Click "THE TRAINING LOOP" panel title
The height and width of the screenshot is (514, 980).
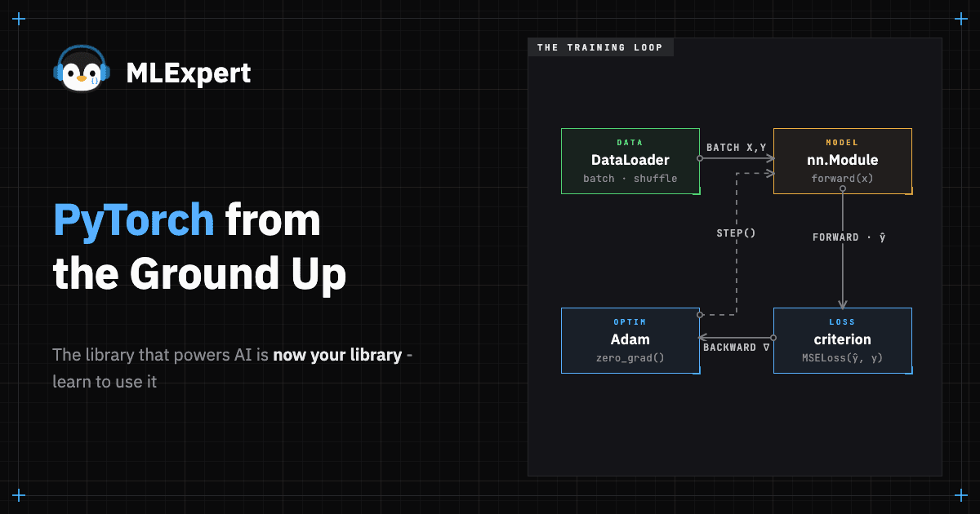pos(600,47)
